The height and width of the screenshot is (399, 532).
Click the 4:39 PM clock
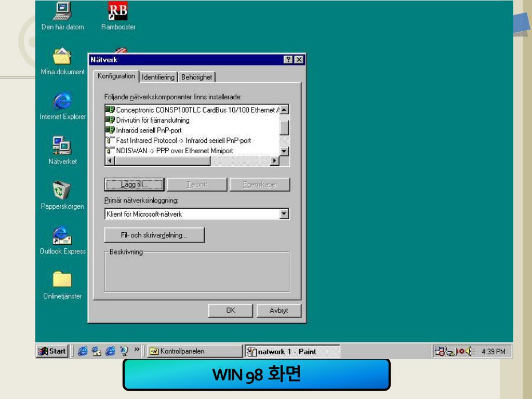point(494,352)
